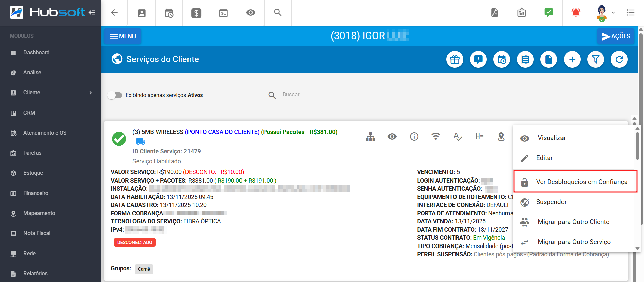Go back using the top arrow

[114, 13]
